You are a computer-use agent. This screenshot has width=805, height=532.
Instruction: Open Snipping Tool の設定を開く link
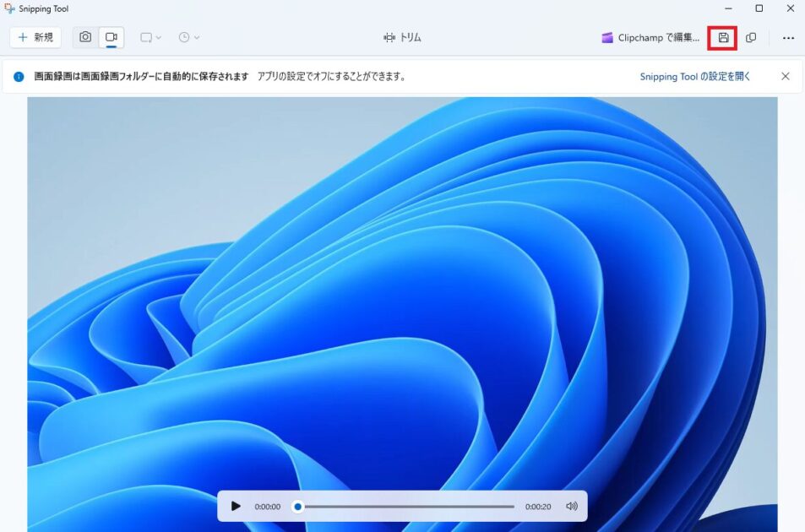tap(694, 77)
